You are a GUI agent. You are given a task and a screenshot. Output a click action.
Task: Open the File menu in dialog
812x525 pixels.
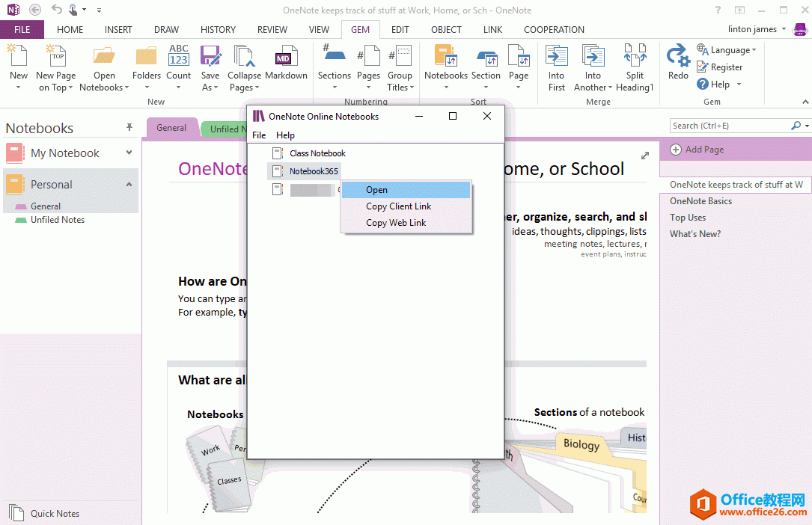[x=259, y=135]
